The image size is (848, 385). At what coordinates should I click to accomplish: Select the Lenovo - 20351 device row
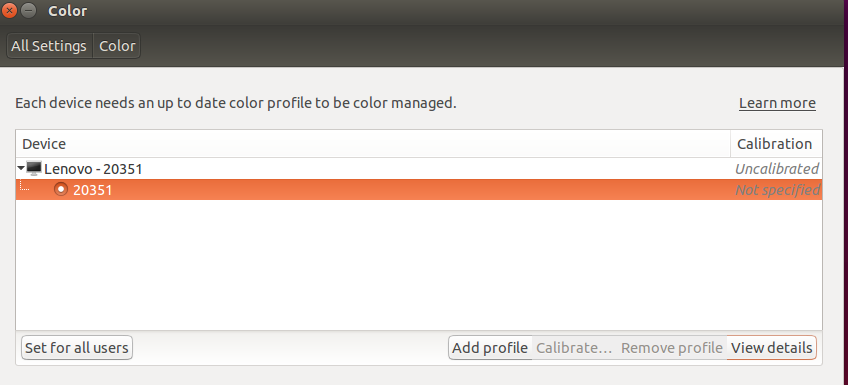click(x=419, y=169)
